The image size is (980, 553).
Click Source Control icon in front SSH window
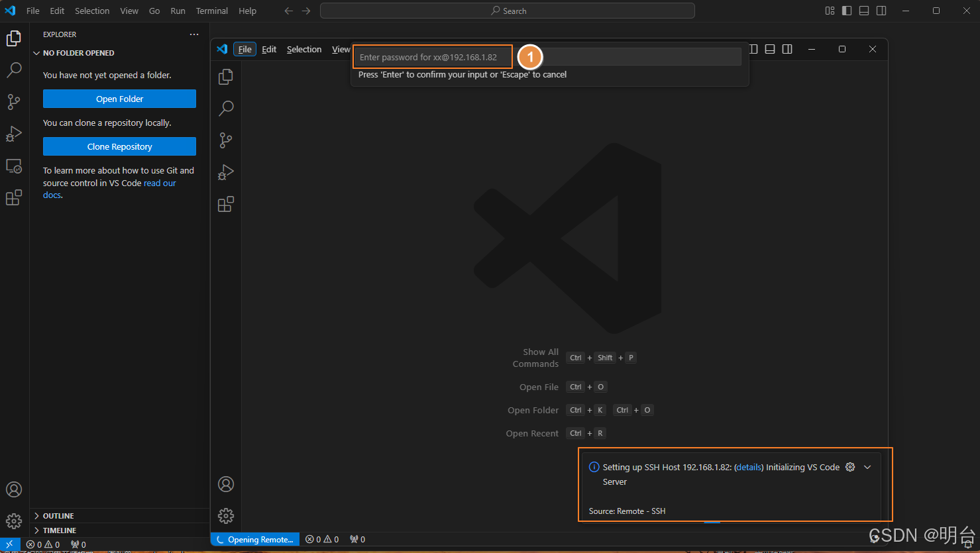tap(226, 140)
